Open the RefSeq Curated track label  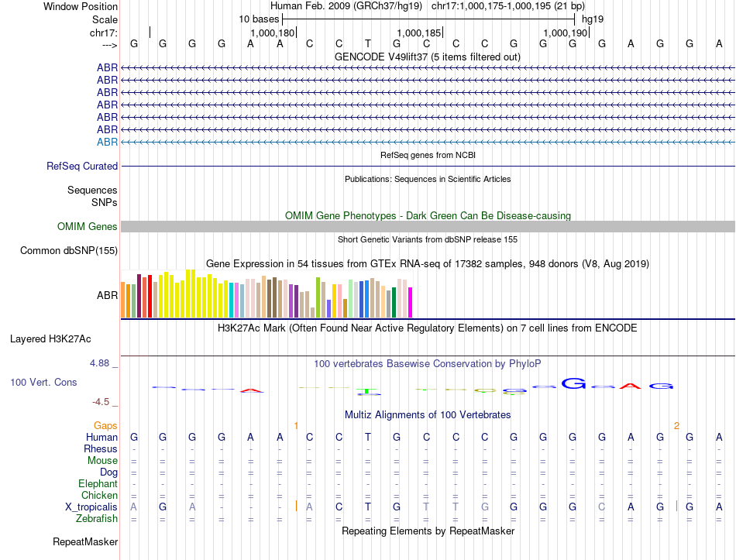[x=82, y=167]
